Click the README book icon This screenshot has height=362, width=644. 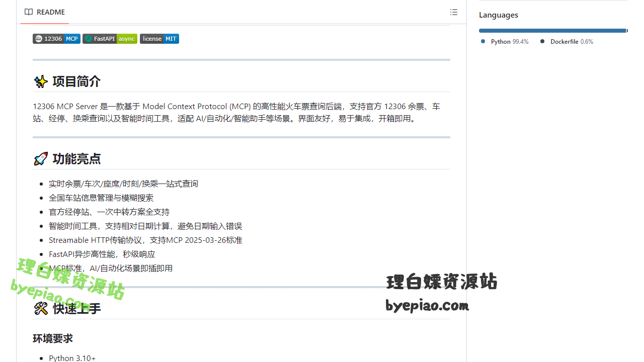pos(29,12)
